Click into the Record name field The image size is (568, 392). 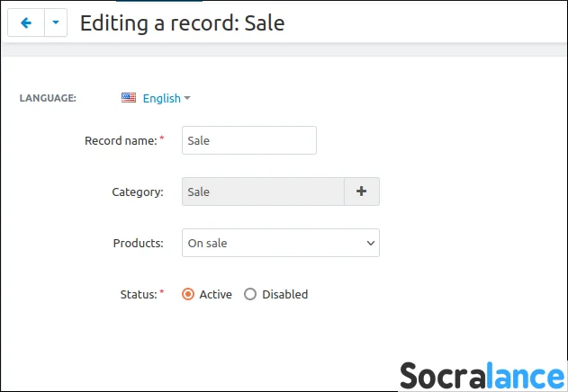(249, 140)
